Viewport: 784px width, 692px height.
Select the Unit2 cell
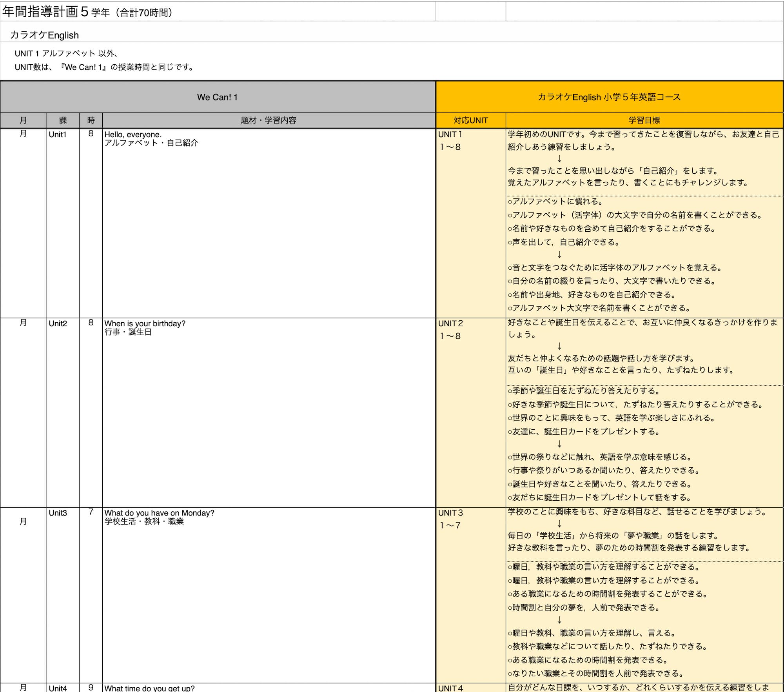point(63,412)
